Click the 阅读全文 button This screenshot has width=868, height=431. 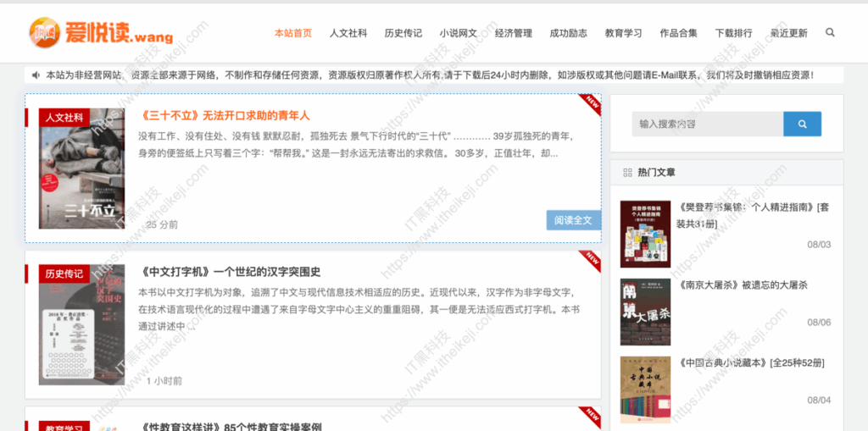(574, 220)
